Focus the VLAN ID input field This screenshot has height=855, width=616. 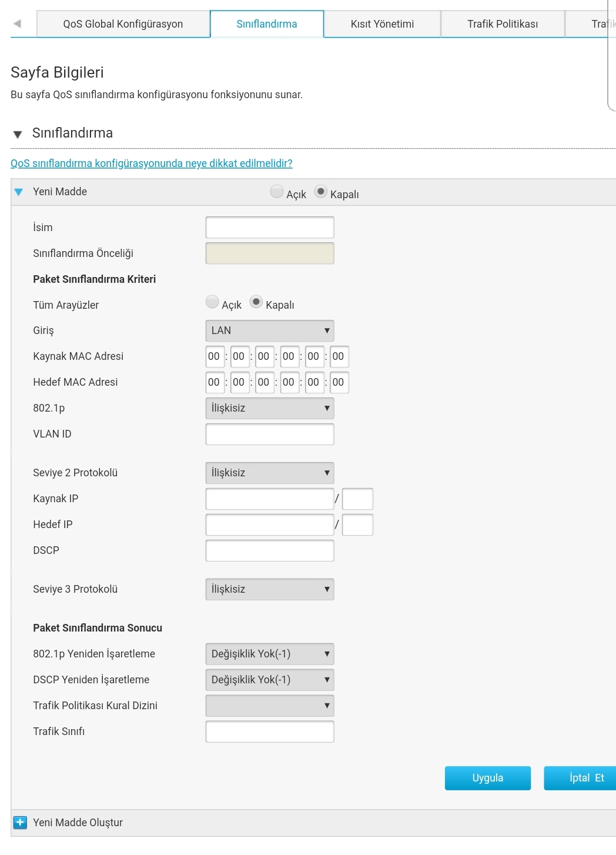point(270,434)
